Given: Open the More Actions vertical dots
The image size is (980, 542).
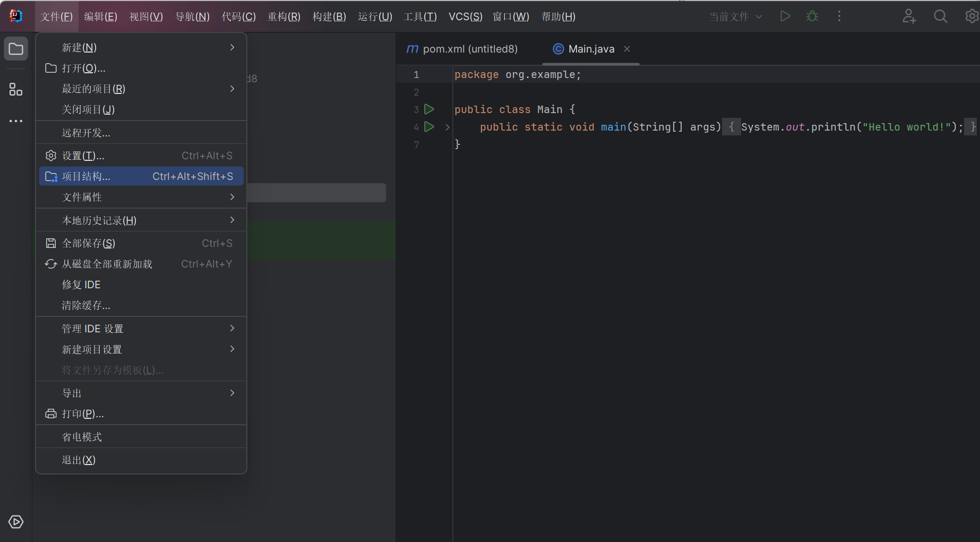Looking at the screenshot, I should tap(839, 16).
